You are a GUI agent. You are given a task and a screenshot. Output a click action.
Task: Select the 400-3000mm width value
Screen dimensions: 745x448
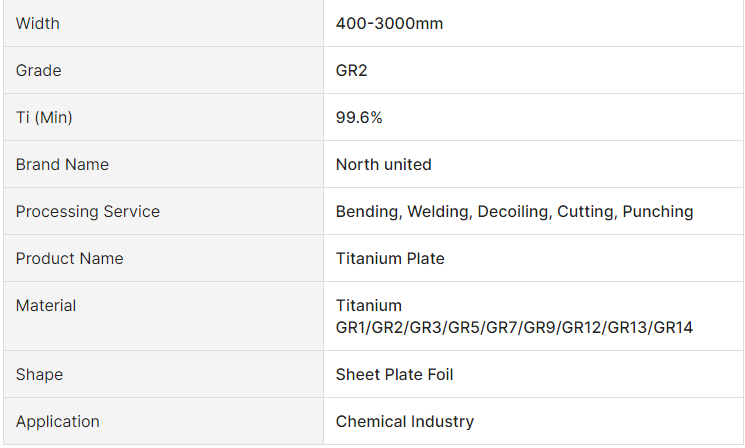pyautogui.click(x=389, y=24)
